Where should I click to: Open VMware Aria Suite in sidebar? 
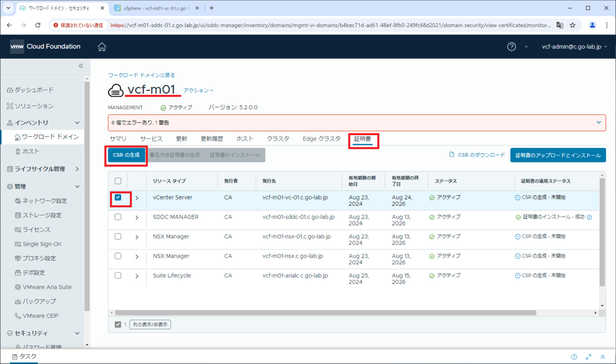tap(43, 287)
